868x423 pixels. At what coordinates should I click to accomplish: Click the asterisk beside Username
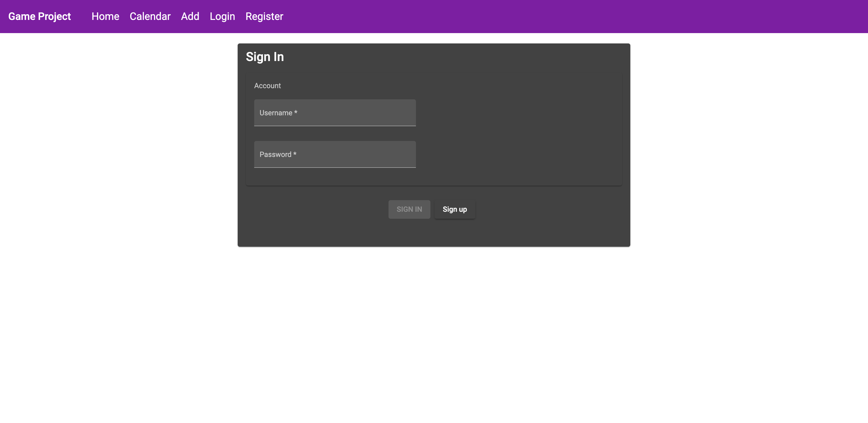pyautogui.click(x=296, y=112)
